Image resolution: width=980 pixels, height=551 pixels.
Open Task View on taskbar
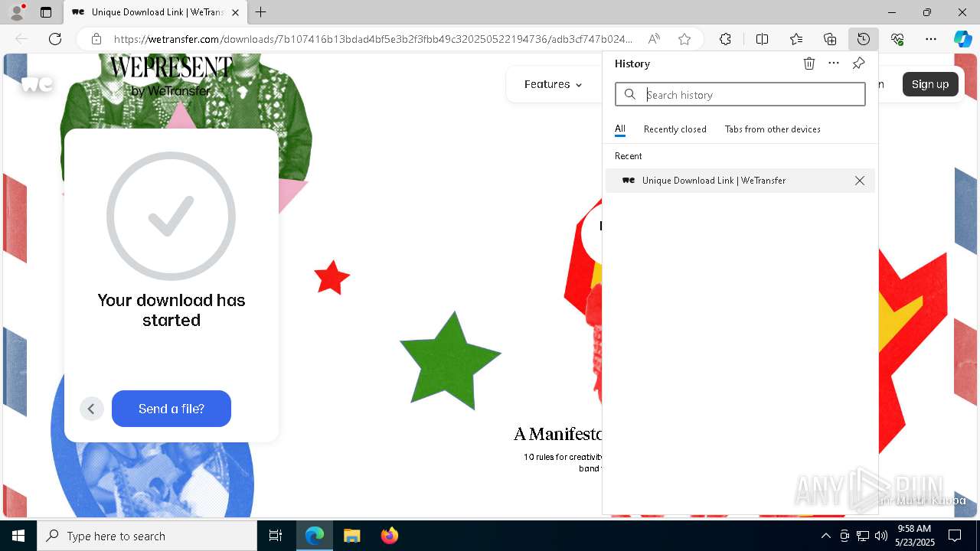(276, 536)
